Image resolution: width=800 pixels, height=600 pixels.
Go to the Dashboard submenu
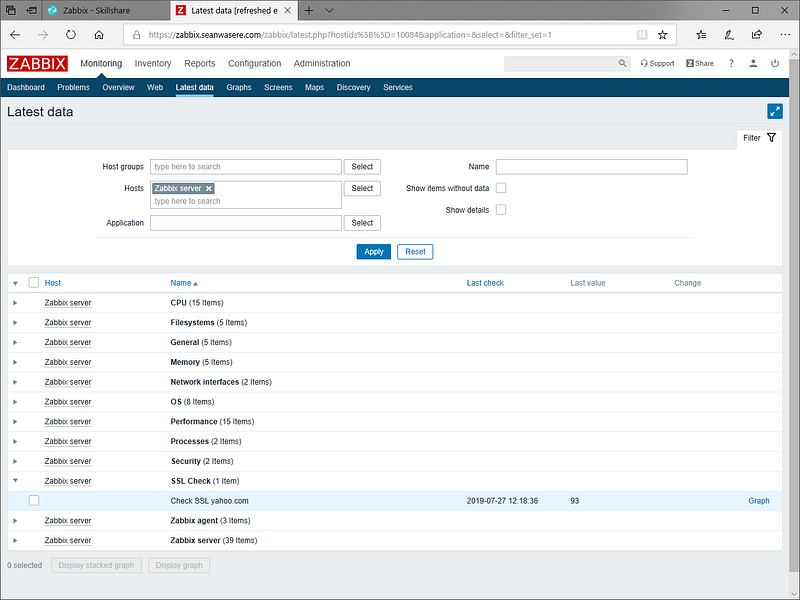26,87
